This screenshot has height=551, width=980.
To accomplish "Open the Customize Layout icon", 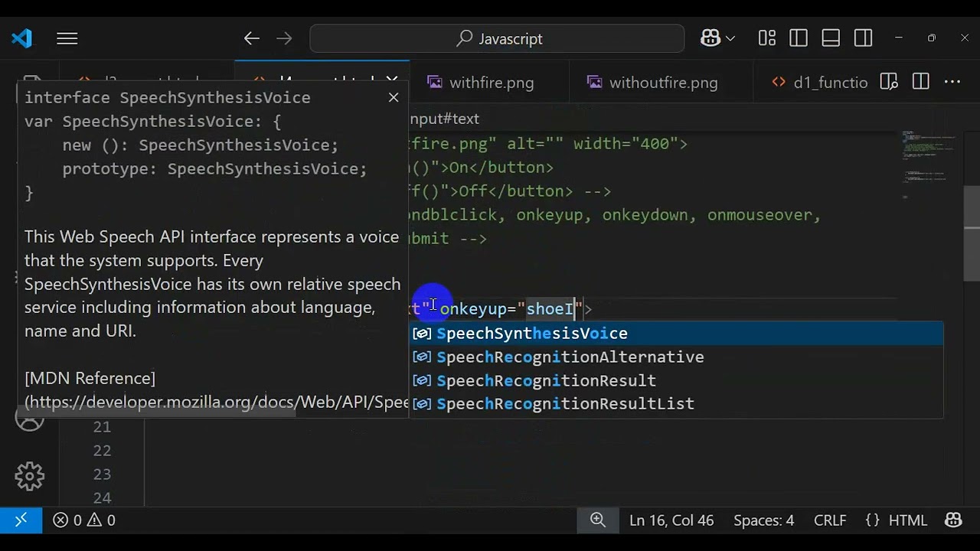I will click(767, 38).
